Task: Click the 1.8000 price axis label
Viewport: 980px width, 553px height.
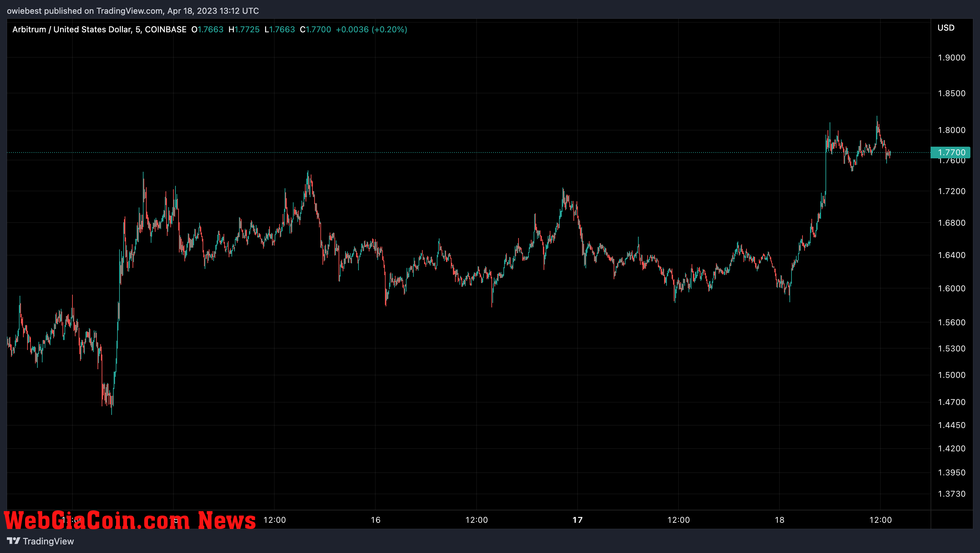Action: tap(951, 130)
